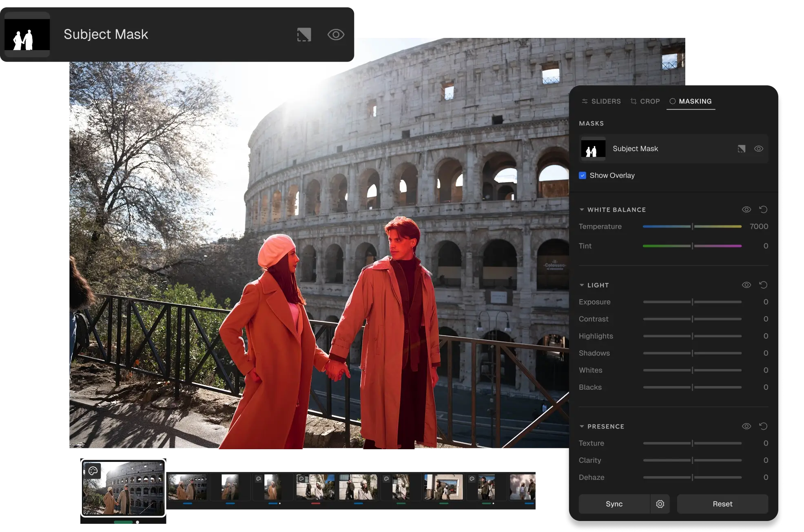The width and height of the screenshot is (804, 532).
Task: Toggle Subject Mask visibility eye in top banner
Action: point(336,35)
